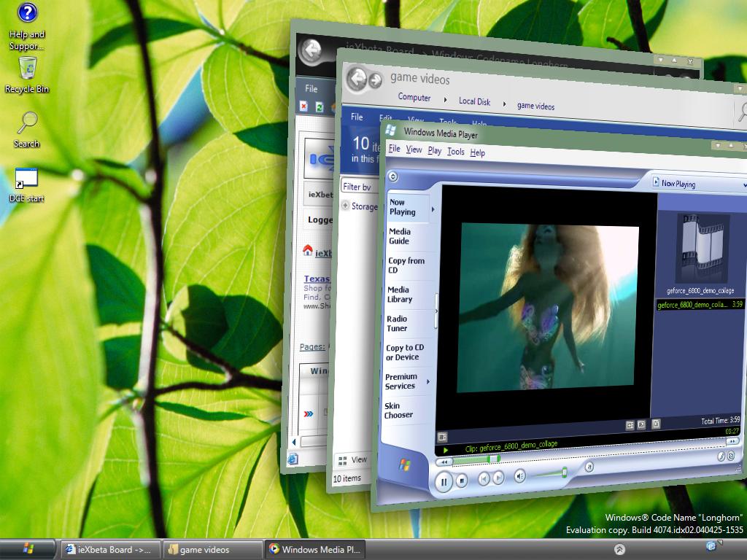Collapse the Media Player features taskbar grip
The width and height of the screenshot is (747, 560).
pos(436,311)
